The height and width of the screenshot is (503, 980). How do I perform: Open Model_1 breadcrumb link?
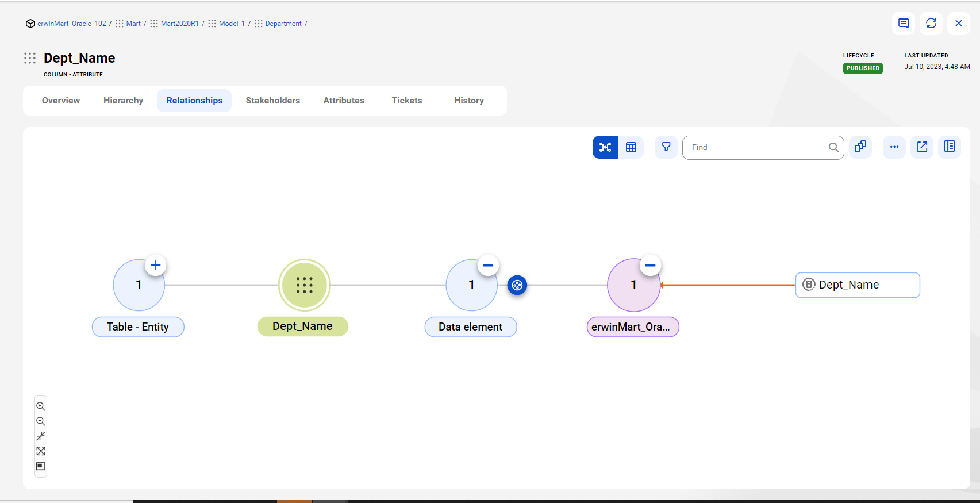point(232,24)
